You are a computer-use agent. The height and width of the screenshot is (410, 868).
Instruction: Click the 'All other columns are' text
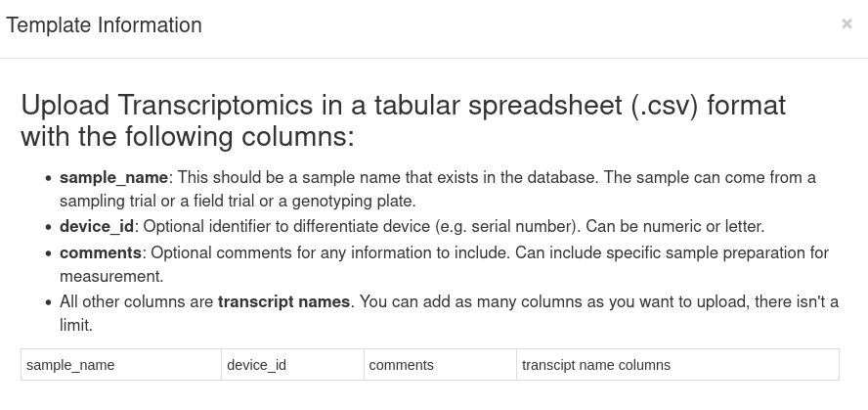[x=137, y=302]
